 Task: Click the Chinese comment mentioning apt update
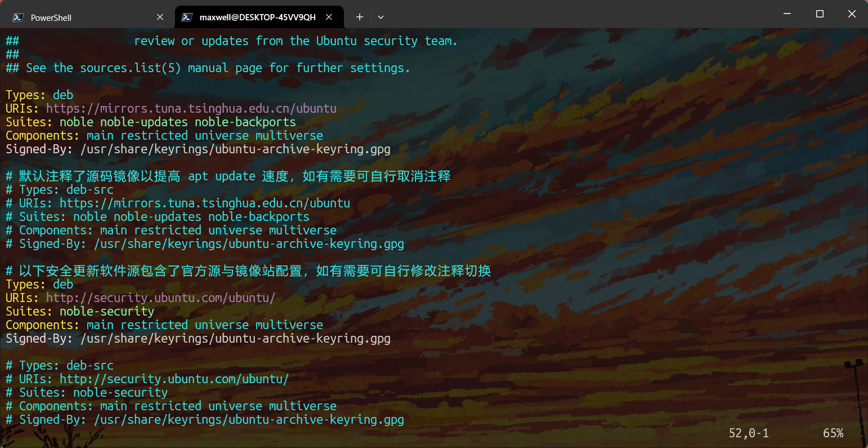pyautogui.click(x=229, y=176)
